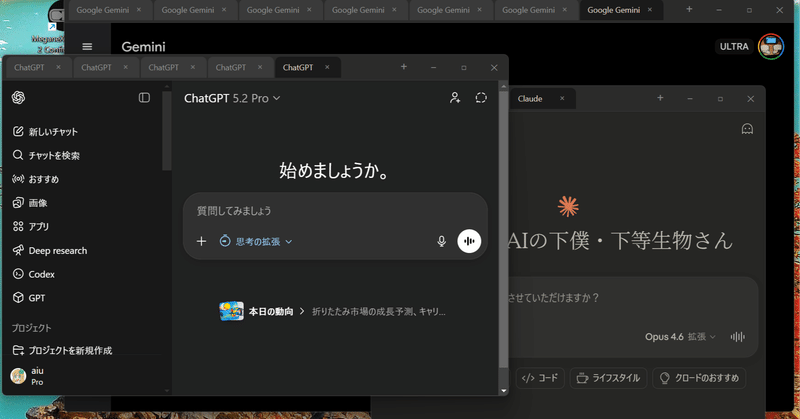Click the add people icon in the ChatGPT header
Viewport: 800px width, 419px height.
tap(455, 97)
